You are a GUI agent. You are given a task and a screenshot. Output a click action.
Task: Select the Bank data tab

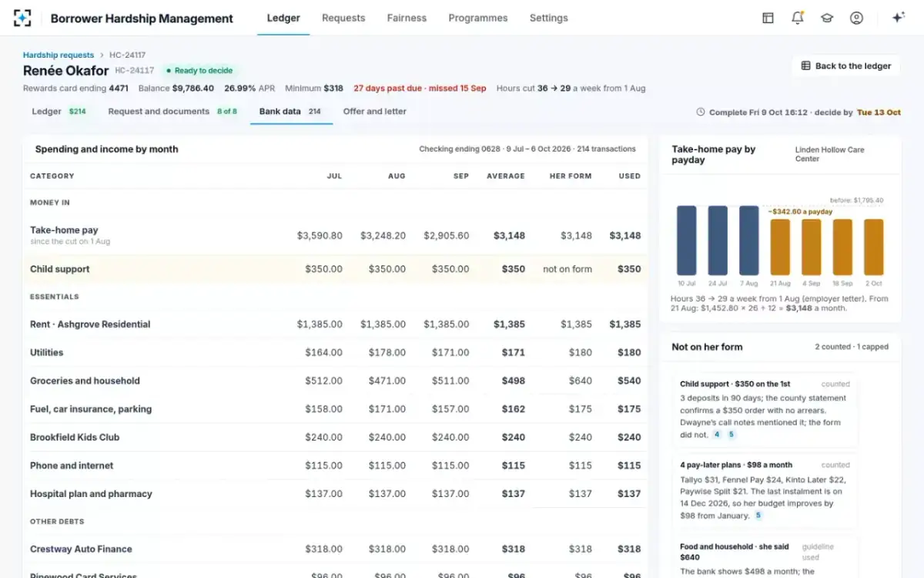[291, 112]
